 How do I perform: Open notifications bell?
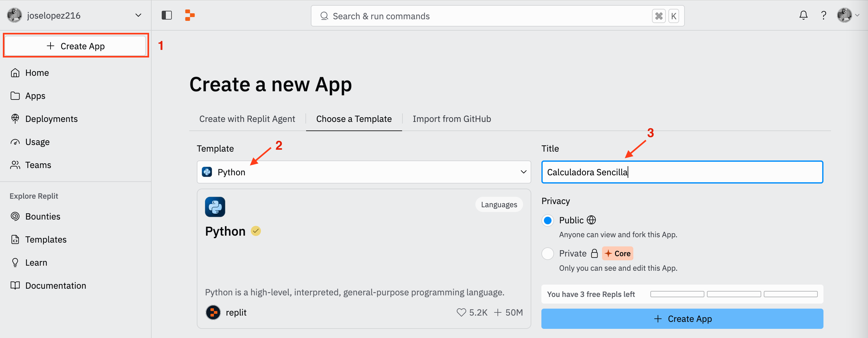point(803,15)
